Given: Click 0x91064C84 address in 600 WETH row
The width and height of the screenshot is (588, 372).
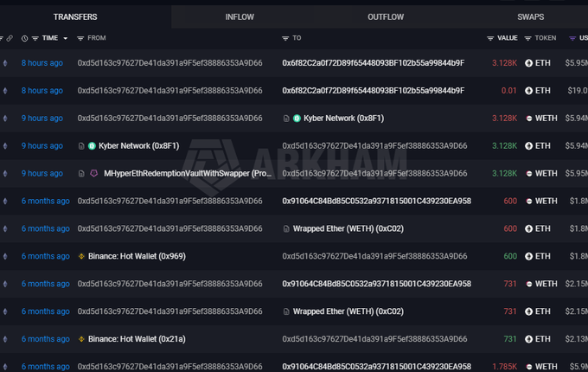Looking at the screenshot, I should 376,201.
